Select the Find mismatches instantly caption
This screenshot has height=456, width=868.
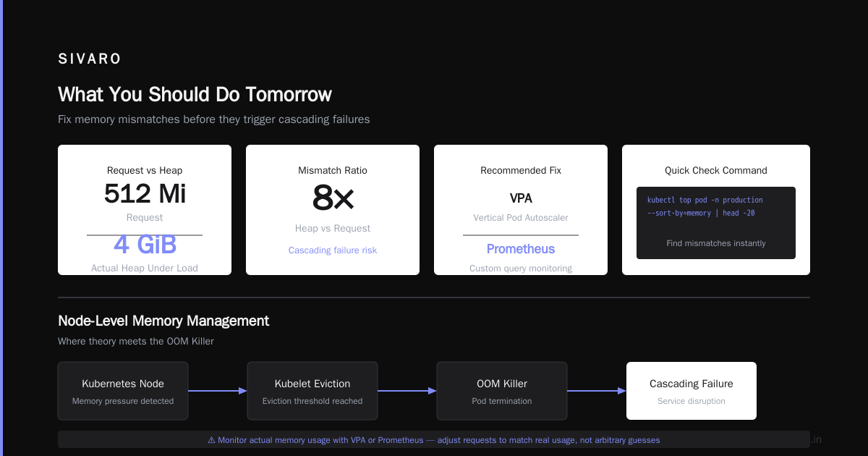pos(716,243)
